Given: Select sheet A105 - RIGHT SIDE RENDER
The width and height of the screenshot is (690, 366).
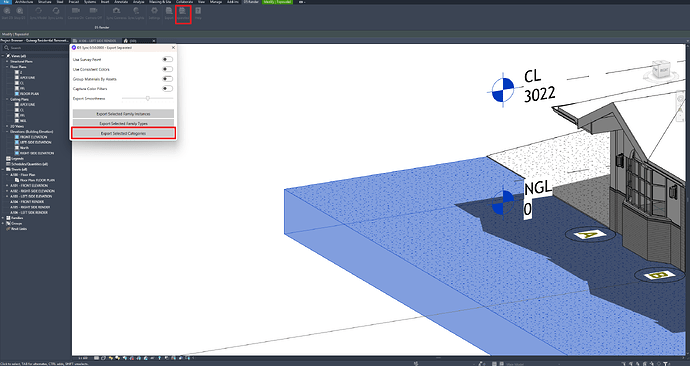Looking at the screenshot, I should (30, 207).
